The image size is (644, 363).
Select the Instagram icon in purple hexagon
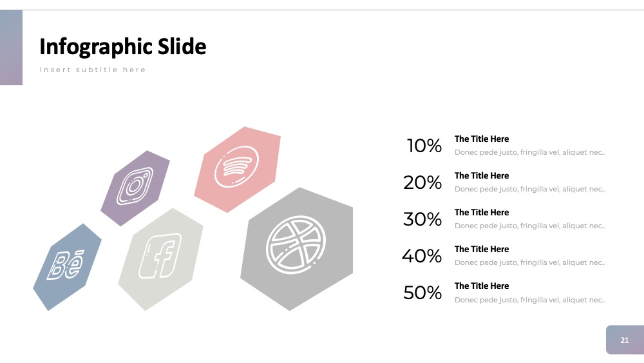point(135,186)
